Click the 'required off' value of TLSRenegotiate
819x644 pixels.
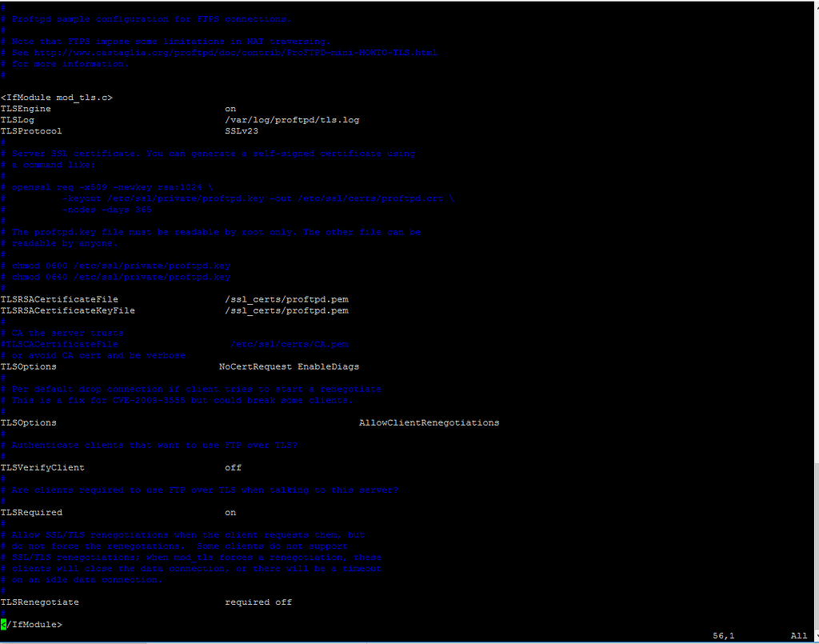pyautogui.click(x=257, y=601)
